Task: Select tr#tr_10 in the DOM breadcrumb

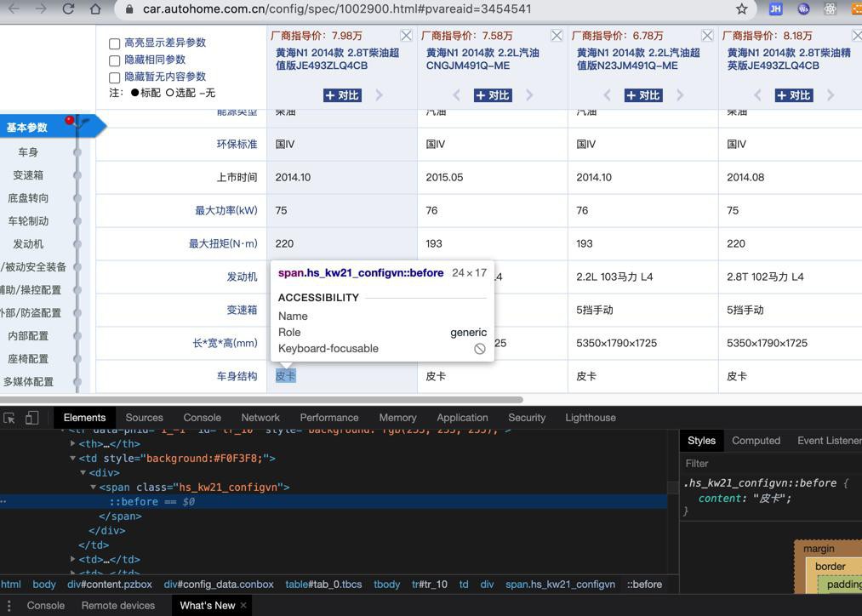Action: (x=430, y=585)
